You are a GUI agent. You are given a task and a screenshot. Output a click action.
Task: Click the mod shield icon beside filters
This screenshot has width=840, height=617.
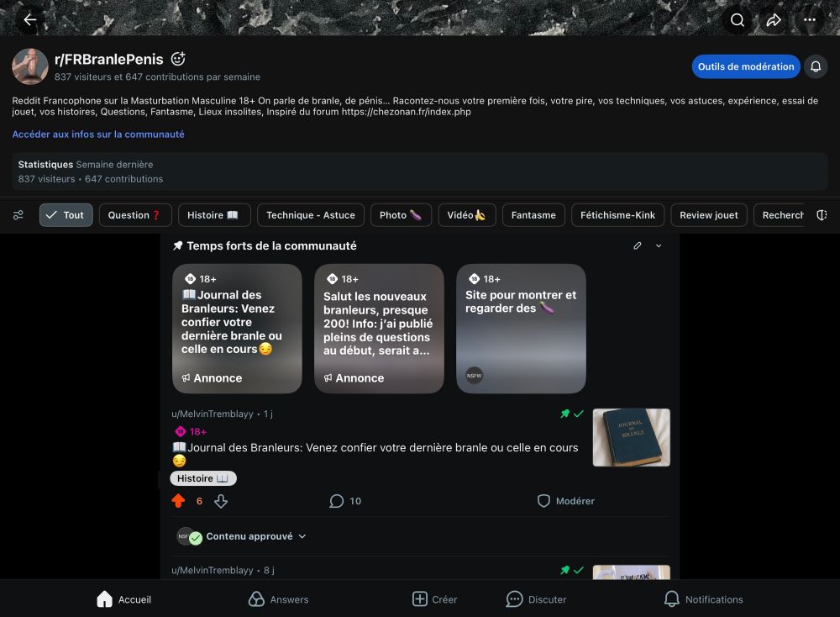[x=822, y=215]
